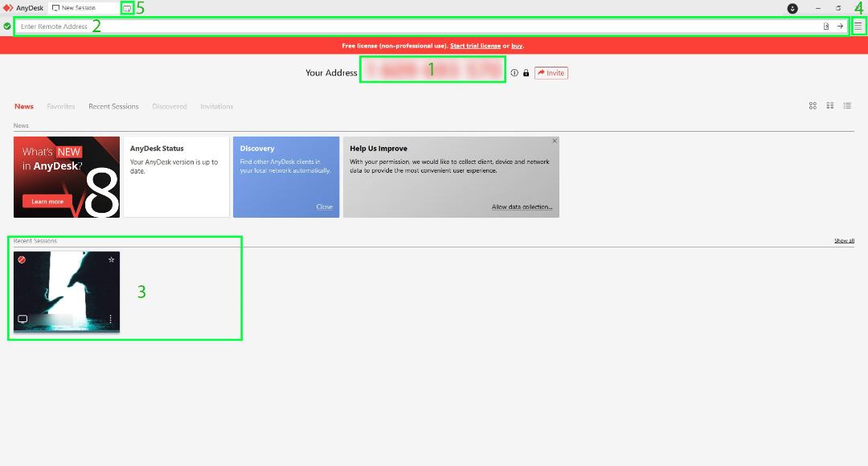Minimize the AnyDesk window
Screen dimensions: 868x466
[x=818, y=8]
